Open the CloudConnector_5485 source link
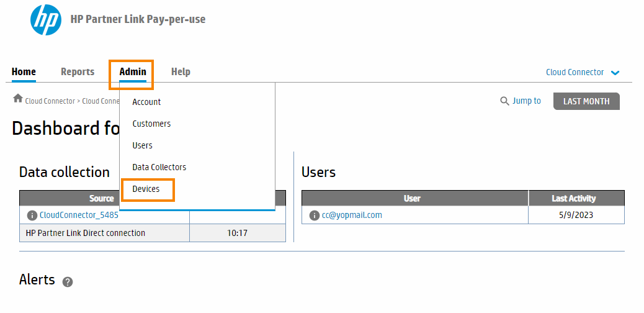644x313 pixels. pos(79,215)
